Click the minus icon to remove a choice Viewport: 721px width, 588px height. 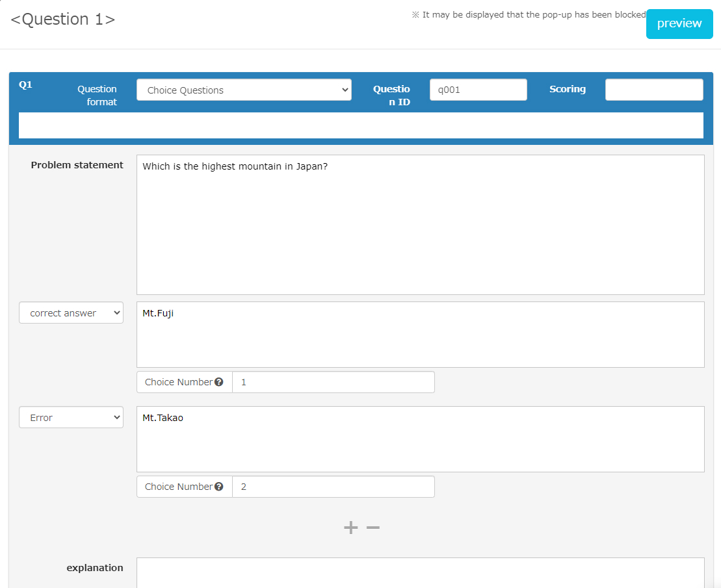[373, 528]
